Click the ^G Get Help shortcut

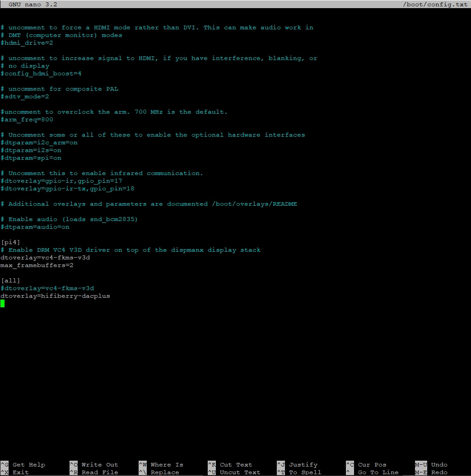tap(23, 465)
